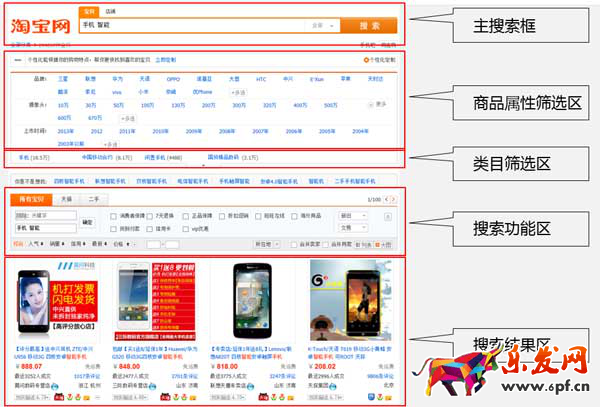The image size is (600, 407).
Task: Open the ¥208.02 K-Touch phone thumbnail
Action: (351, 300)
